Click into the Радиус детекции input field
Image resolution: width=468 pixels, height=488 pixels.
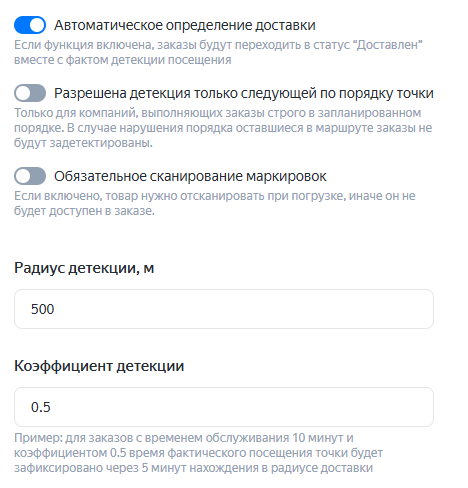tap(224, 309)
